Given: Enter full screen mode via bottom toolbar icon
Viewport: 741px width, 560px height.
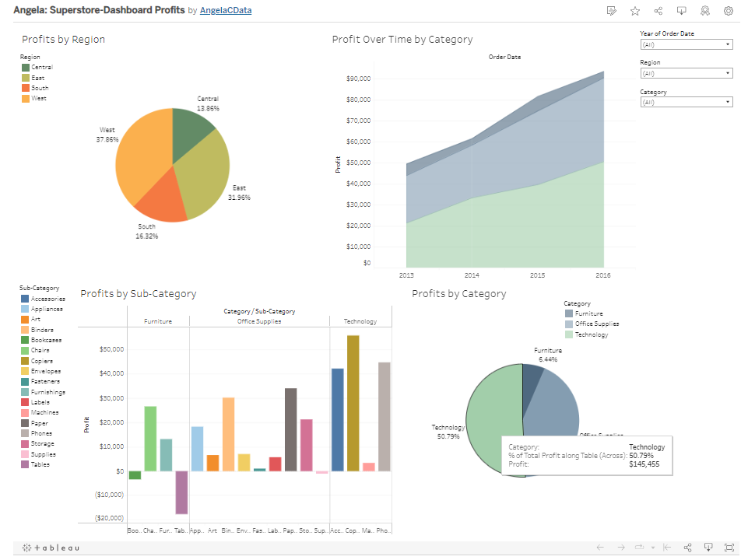Looking at the screenshot, I should (729, 547).
